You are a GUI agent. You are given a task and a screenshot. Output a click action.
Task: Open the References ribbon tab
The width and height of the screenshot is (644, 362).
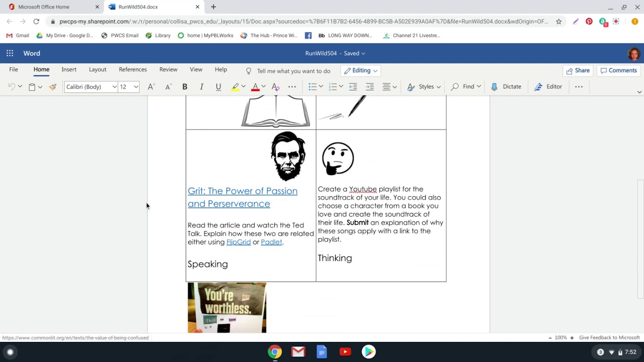(x=133, y=70)
